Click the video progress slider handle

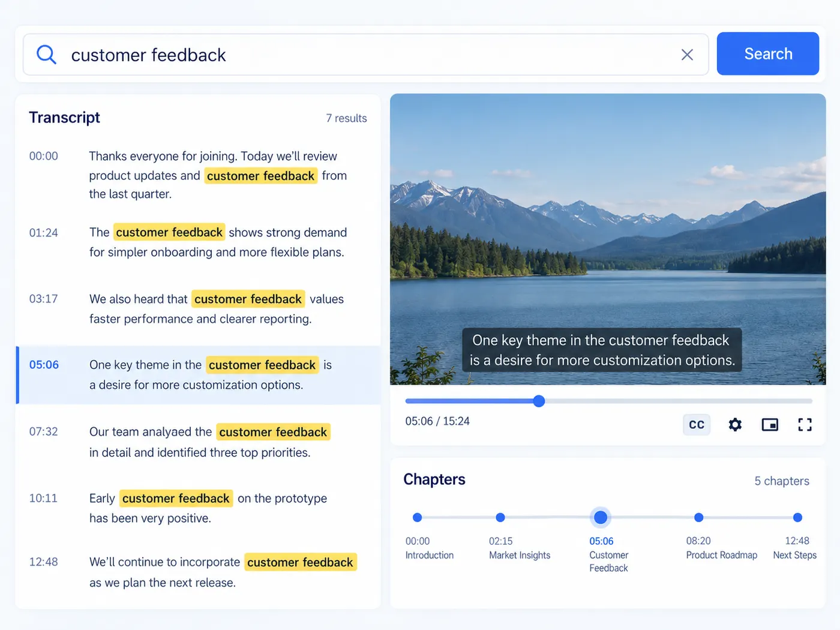tap(539, 401)
